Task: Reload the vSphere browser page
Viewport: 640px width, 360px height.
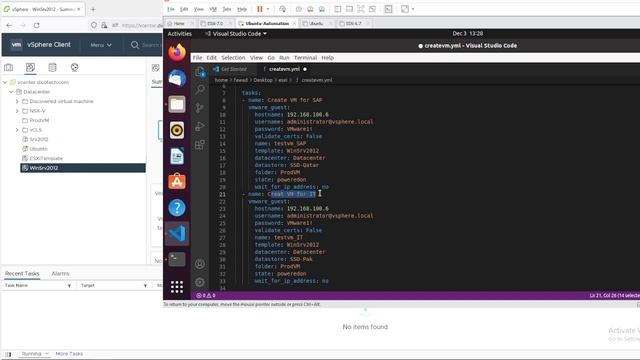Action: [x=36, y=25]
